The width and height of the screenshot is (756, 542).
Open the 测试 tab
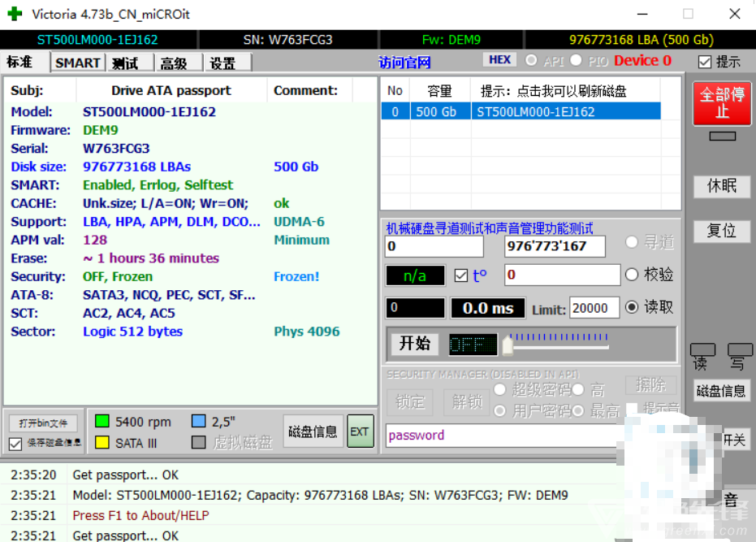(x=129, y=63)
